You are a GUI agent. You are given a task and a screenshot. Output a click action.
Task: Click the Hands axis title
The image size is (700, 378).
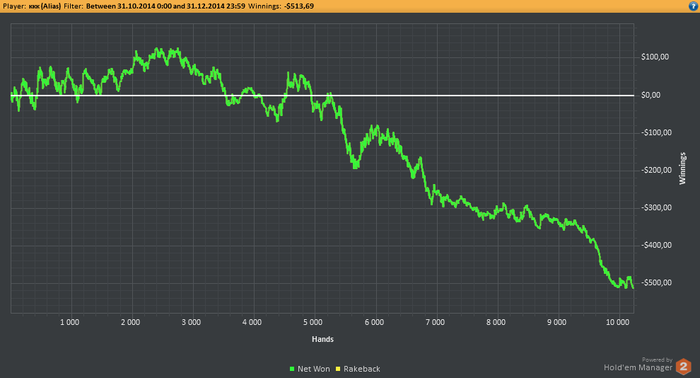(x=322, y=339)
